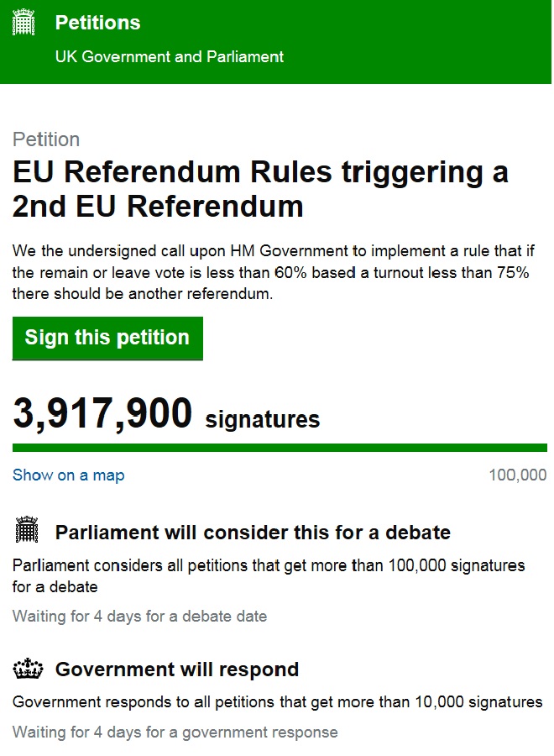Click the portcullis icon beside debate heading

point(28,532)
